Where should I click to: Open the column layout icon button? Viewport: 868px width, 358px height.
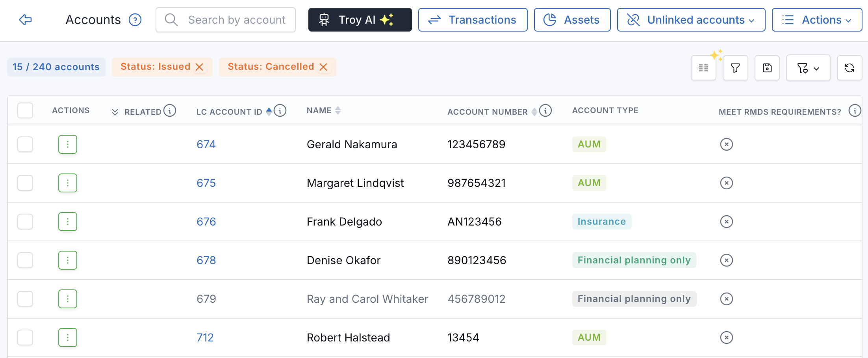pyautogui.click(x=703, y=68)
